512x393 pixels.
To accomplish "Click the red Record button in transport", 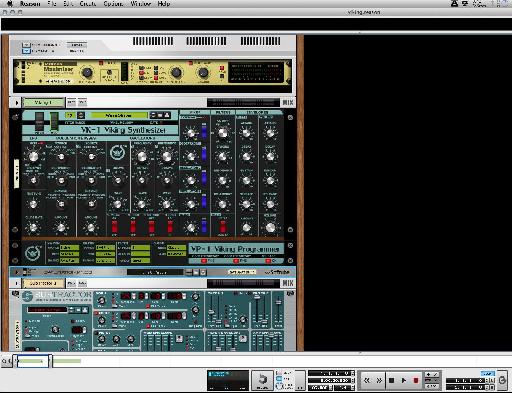I will point(416,380).
